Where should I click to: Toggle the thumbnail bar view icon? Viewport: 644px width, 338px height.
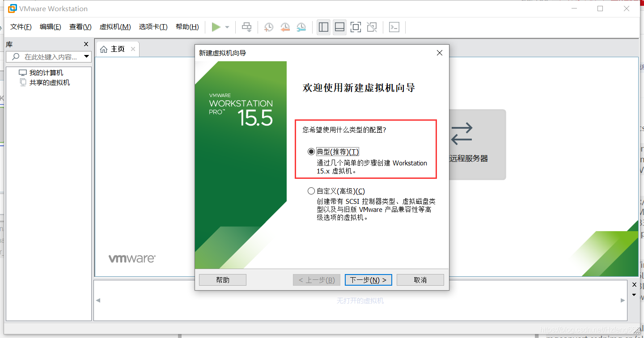(339, 27)
